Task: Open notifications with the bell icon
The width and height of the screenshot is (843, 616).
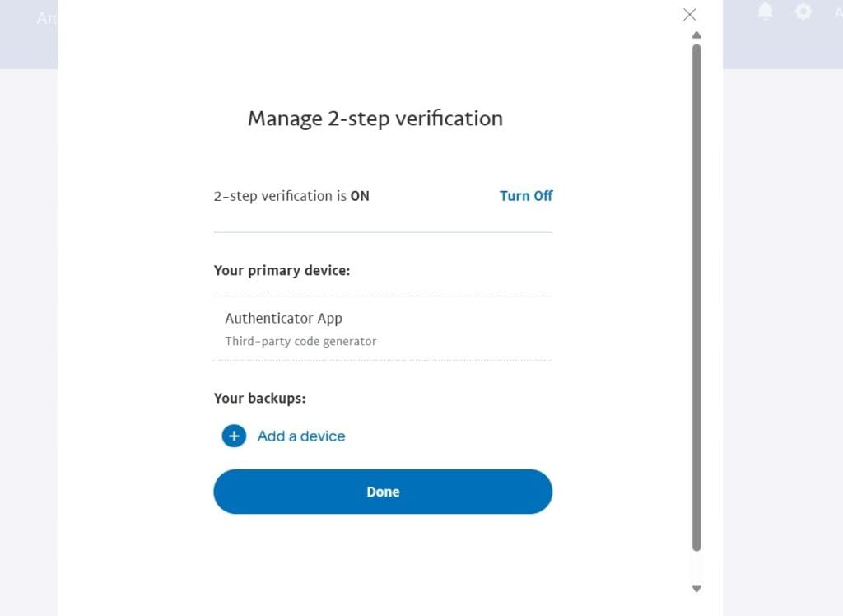Action: pos(765,12)
